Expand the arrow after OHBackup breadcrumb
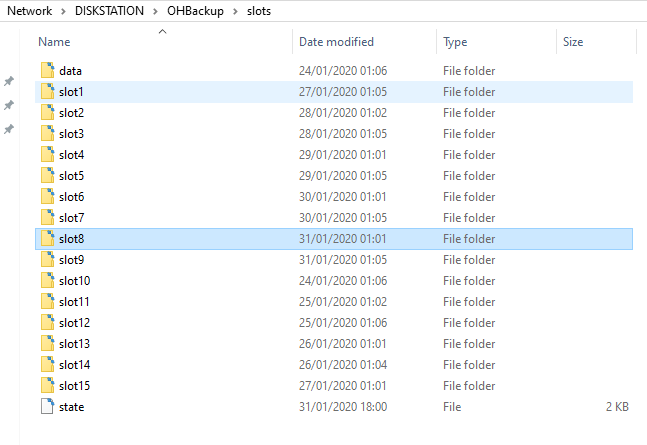The width and height of the screenshot is (647, 445). [x=237, y=11]
